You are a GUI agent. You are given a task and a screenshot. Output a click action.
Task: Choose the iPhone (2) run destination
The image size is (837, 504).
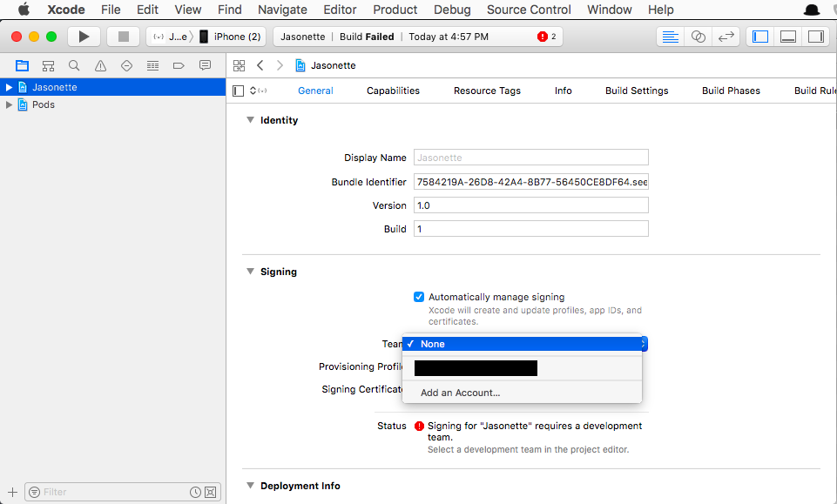(231, 37)
